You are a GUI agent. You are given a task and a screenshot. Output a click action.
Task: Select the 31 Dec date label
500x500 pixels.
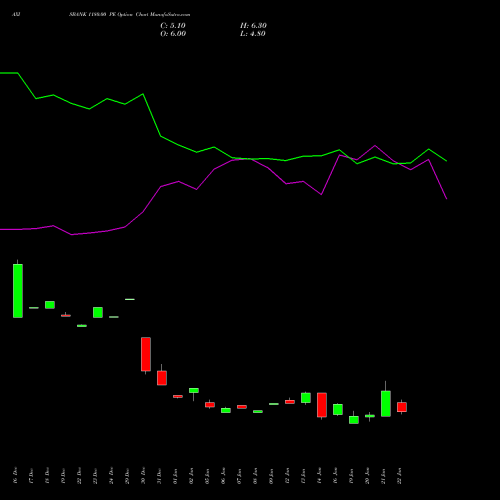[159, 475]
